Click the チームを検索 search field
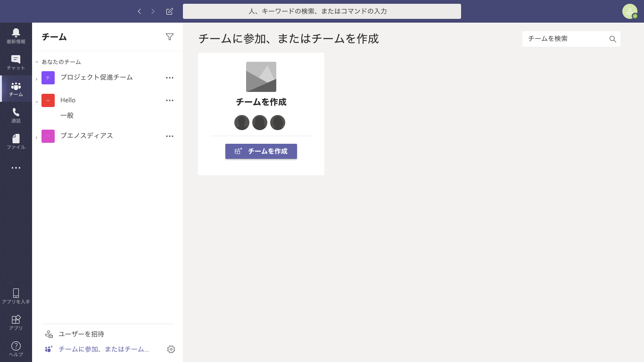Screen dimensions: 644x362 coord(566,39)
